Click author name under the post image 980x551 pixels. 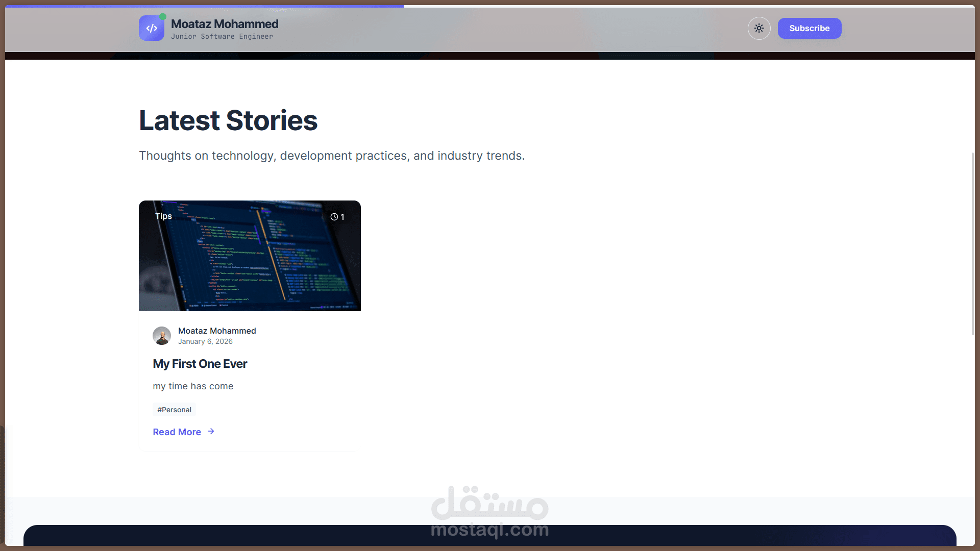(217, 331)
